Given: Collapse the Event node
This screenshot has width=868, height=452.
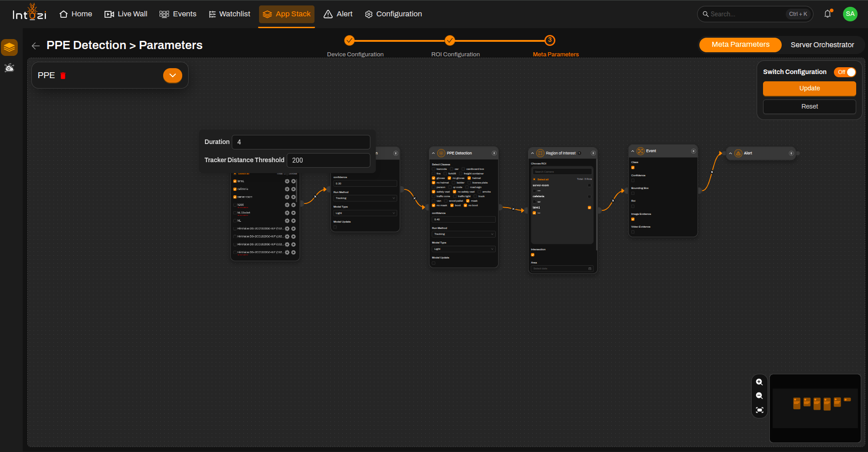Looking at the screenshot, I should pos(633,151).
